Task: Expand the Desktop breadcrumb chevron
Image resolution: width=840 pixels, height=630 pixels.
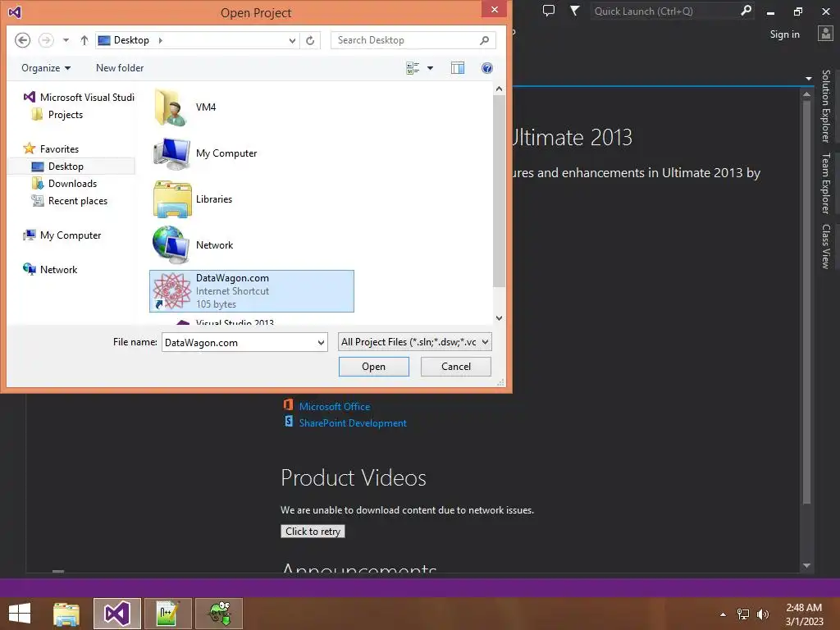Action: 160,40
